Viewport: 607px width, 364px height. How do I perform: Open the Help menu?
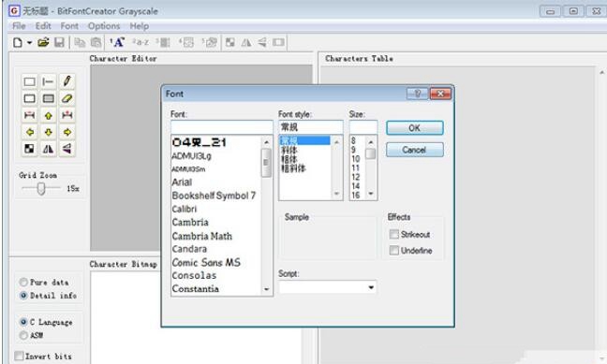(x=139, y=26)
